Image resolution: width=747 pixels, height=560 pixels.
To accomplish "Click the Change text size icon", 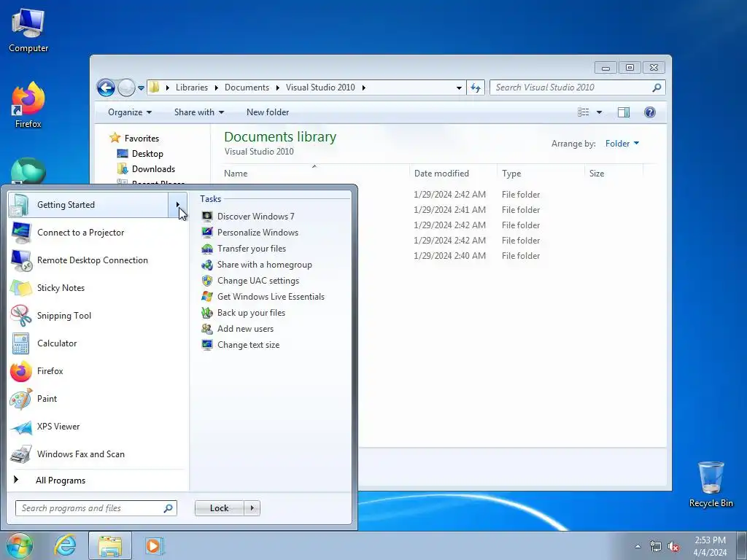I will [x=206, y=345].
